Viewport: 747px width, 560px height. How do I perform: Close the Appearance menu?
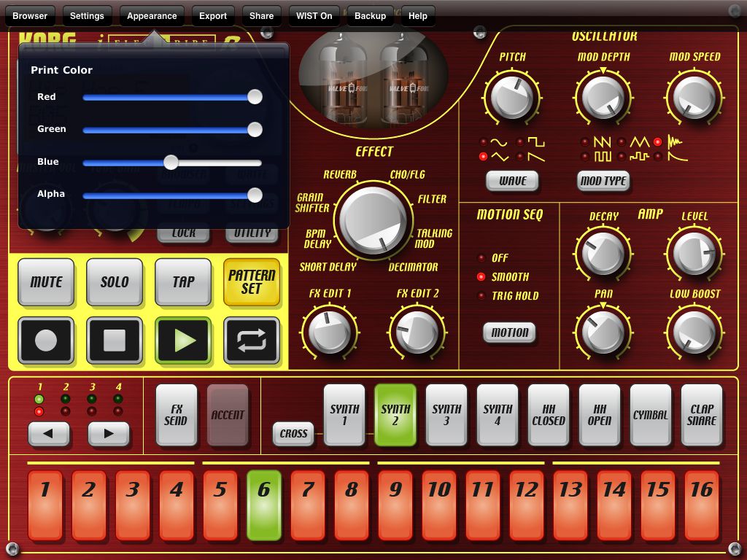tap(152, 16)
